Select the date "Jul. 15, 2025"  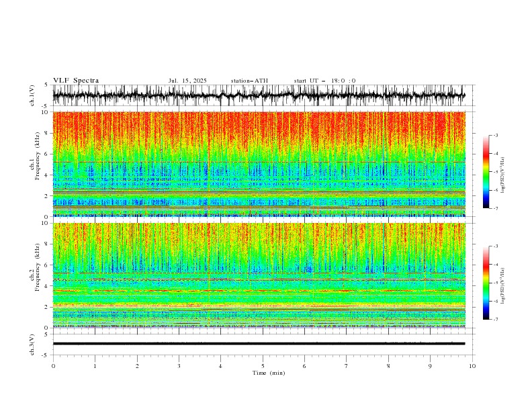(x=187, y=81)
